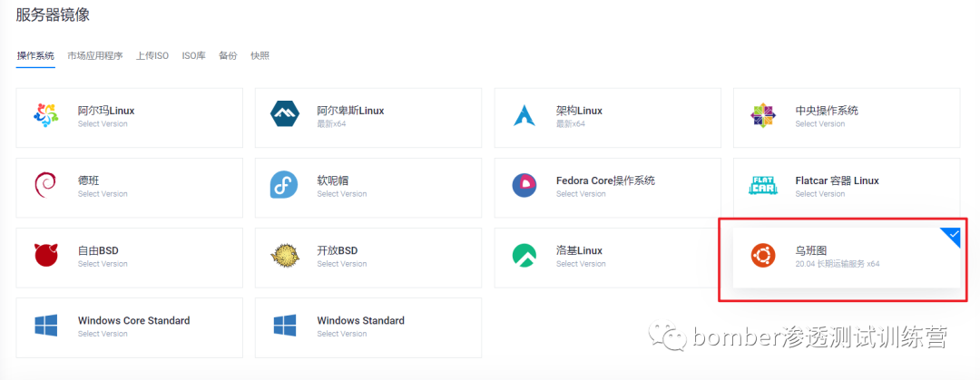The width and height of the screenshot is (980, 380).
Task: Click the 乌班图 name label
Action: pos(811,250)
